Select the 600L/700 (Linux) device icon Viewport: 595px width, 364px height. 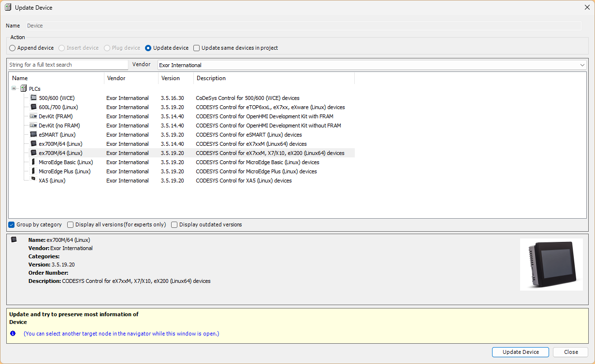click(x=33, y=107)
